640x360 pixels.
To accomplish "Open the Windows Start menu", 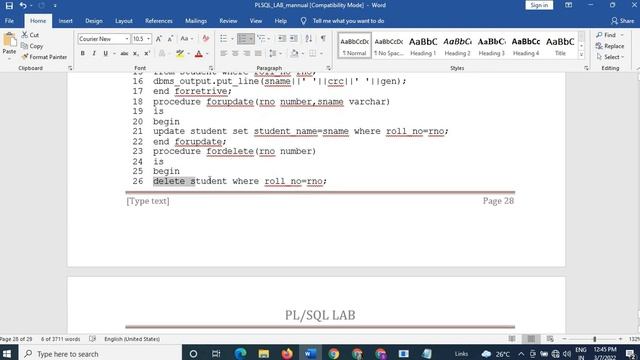I will pyautogui.click(x=7, y=354).
